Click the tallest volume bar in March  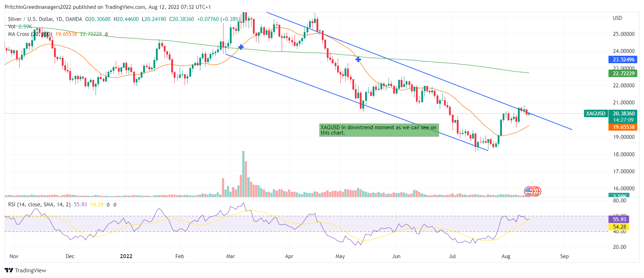pyautogui.click(x=243, y=174)
